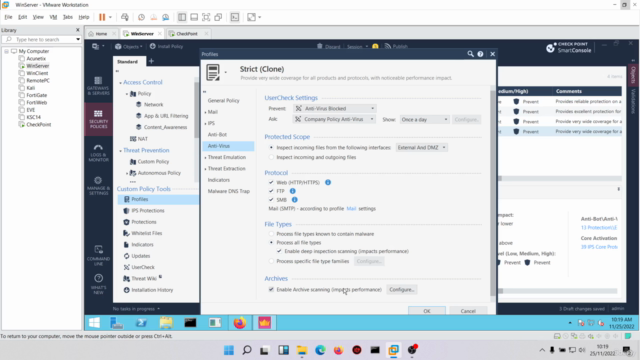640x360 pixels.
Task: Open host taskbar search icon
Action: (247, 350)
